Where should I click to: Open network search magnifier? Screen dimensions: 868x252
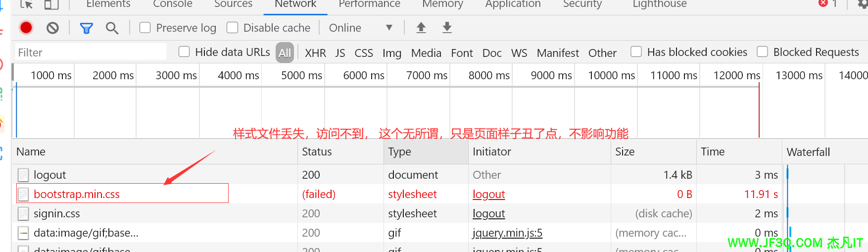[x=112, y=28]
